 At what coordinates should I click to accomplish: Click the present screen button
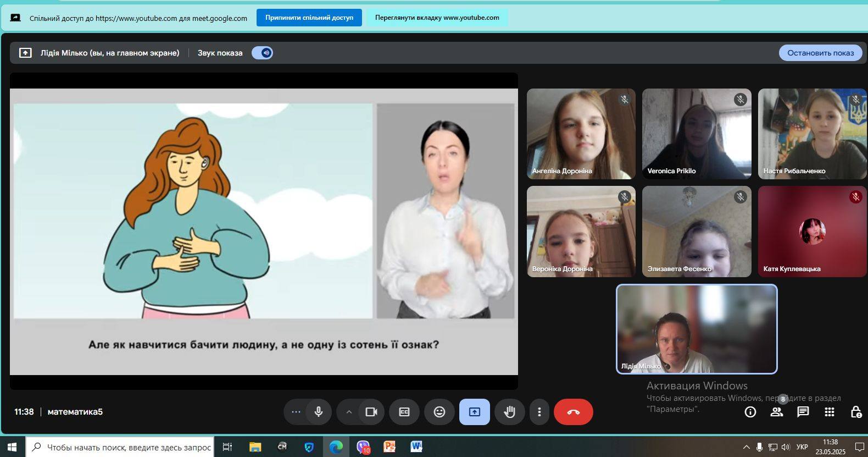tap(475, 412)
